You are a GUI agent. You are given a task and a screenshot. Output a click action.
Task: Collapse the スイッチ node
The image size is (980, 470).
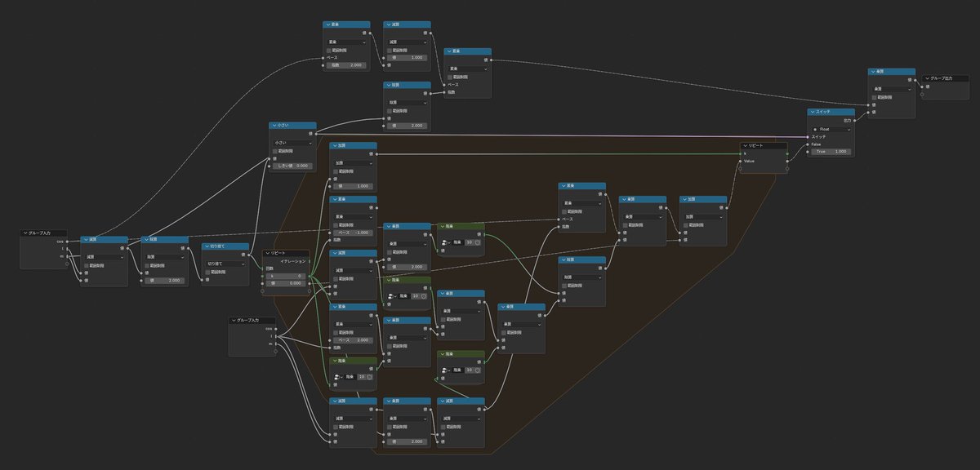click(x=812, y=112)
